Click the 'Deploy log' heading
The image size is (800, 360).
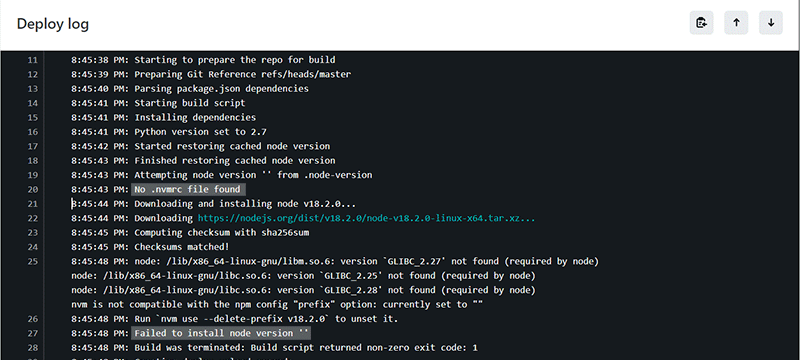point(53,24)
